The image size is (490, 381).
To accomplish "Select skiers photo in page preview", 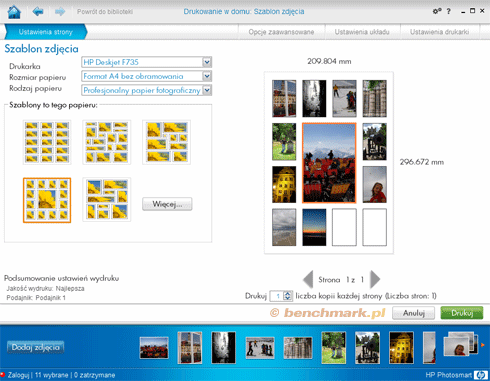I will [x=344, y=98].
